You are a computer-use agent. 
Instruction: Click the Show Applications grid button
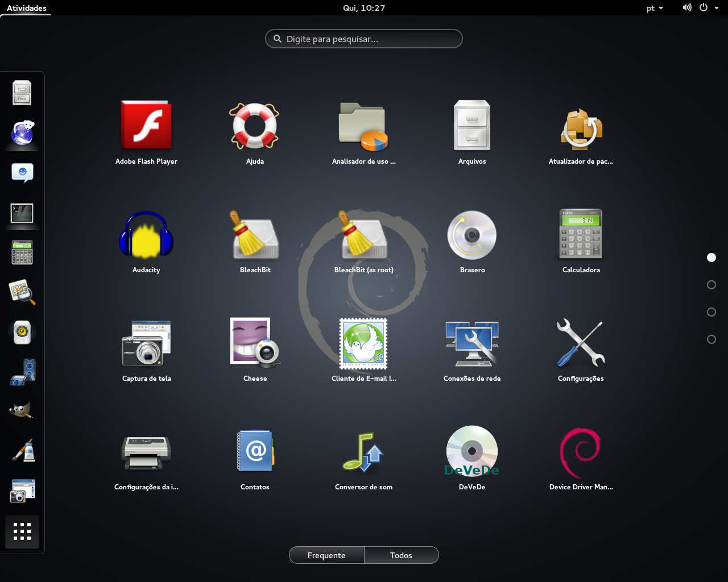pyautogui.click(x=22, y=531)
